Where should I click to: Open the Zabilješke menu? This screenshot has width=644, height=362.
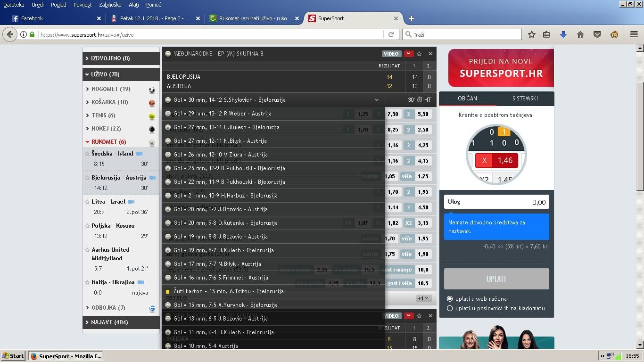[110, 5]
